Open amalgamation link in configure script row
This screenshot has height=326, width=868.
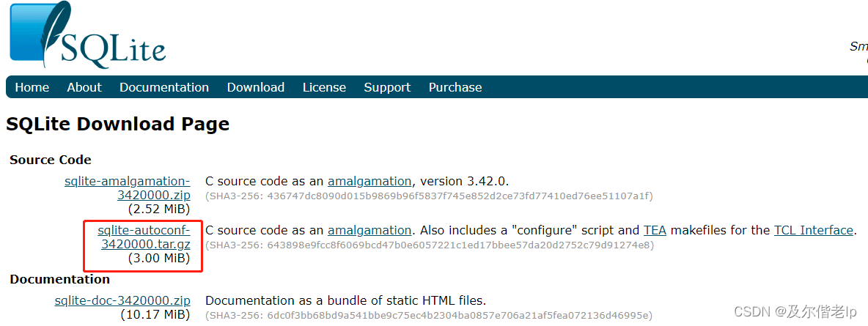[x=369, y=230]
